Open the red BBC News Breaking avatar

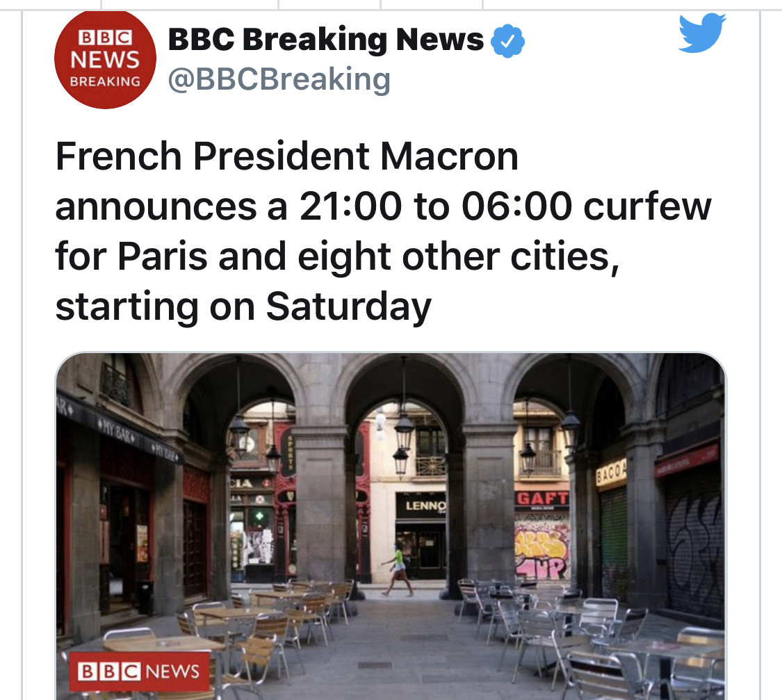[x=105, y=58]
